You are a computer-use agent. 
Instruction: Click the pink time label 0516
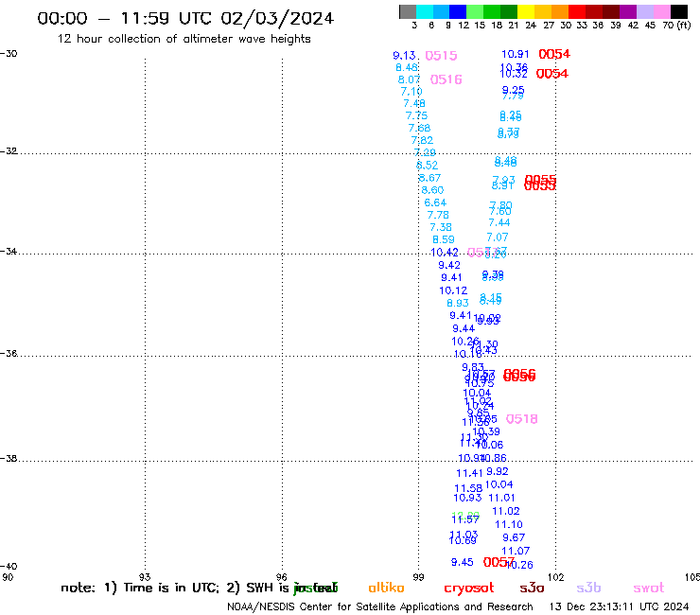point(446,79)
